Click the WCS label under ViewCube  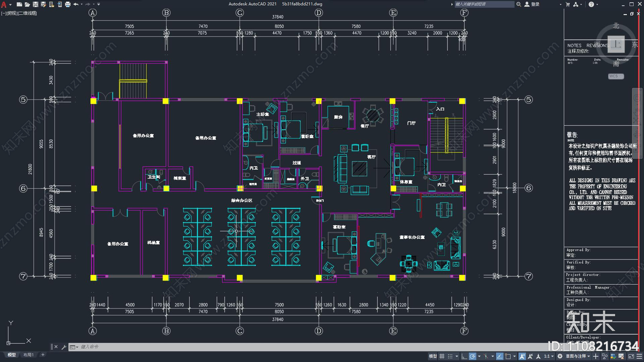pos(616,76)
